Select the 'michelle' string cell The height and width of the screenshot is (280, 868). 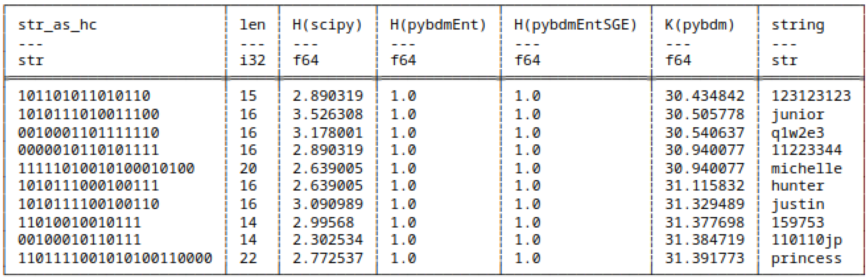tap(806, 168)
